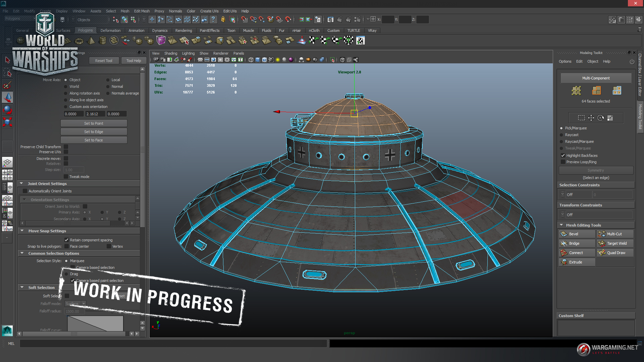Expand the Orientation Settings subsection

[24, 199]
